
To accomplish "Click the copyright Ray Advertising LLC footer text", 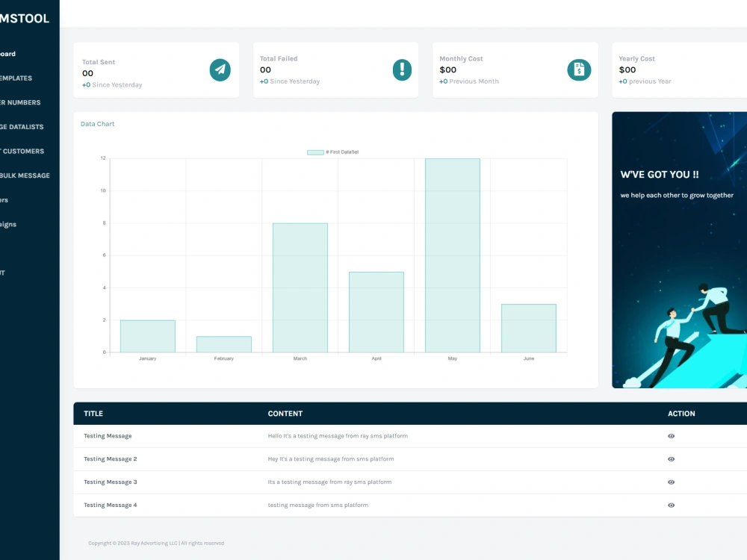I will point(156,544).
